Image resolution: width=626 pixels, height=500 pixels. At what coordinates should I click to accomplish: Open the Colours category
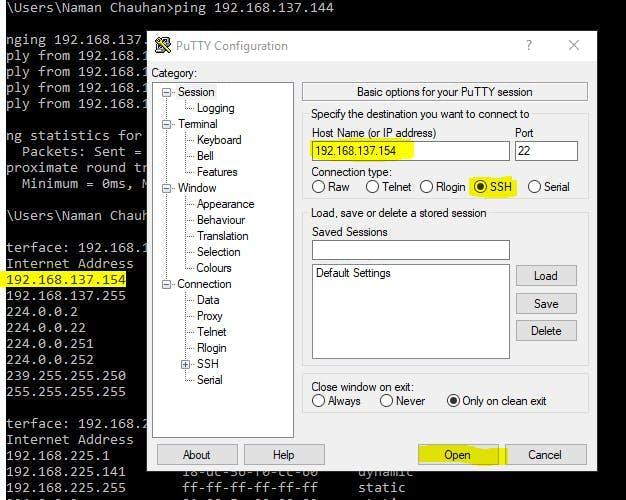point(214,268)
